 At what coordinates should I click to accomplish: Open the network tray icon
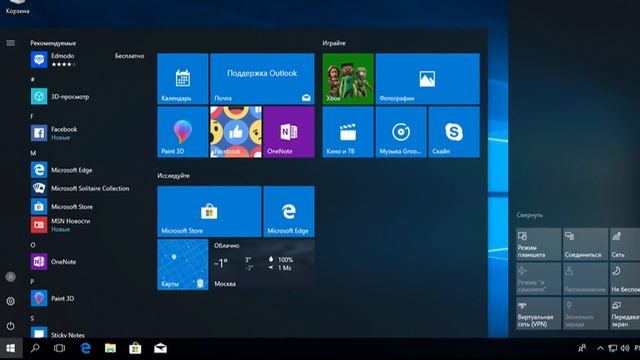pyautogui.click(x=613, y=348)
